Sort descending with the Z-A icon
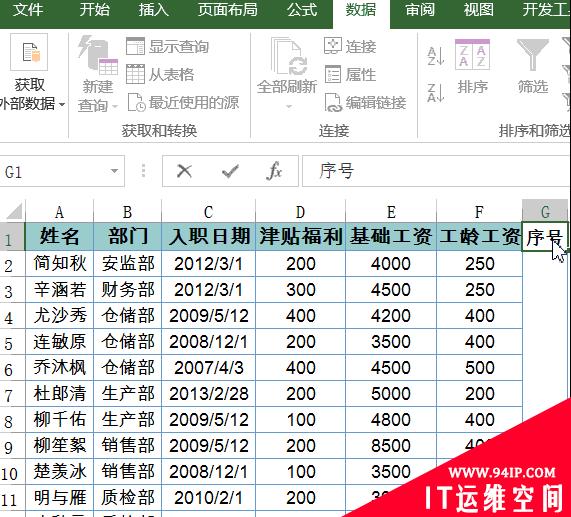 (x=436, y=92)
